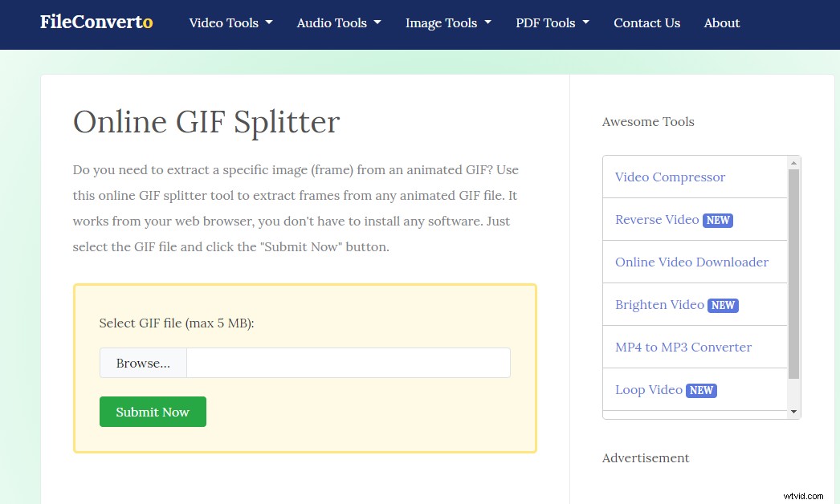
Task: Select the MP4 to MP3 Converter
Action: click(x=683, y=347)
